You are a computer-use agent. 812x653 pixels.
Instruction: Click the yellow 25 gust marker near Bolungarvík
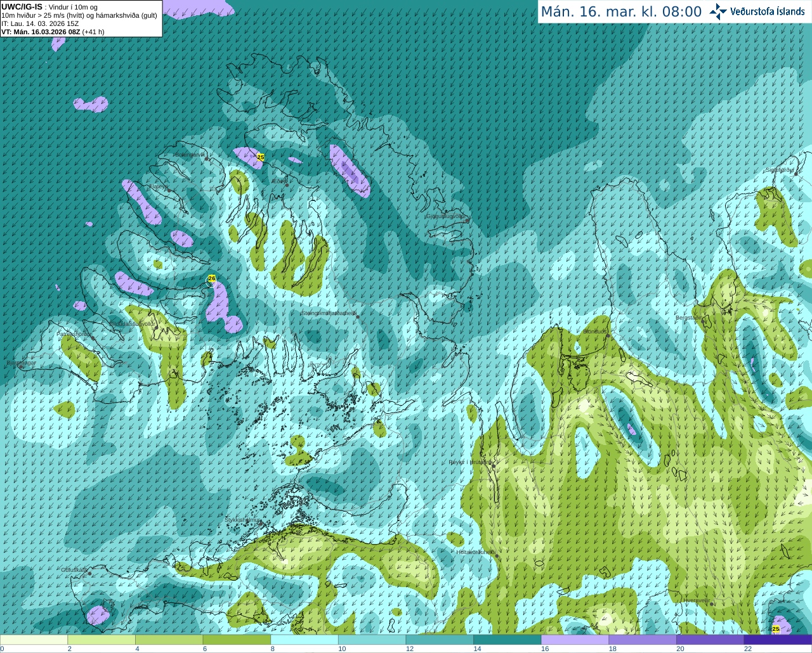click(260, 157)
